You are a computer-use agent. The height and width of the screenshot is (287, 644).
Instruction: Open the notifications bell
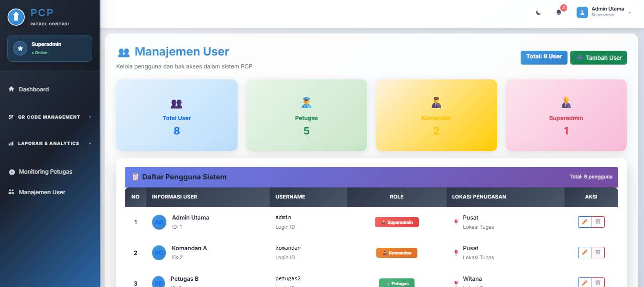click(558, 13)
